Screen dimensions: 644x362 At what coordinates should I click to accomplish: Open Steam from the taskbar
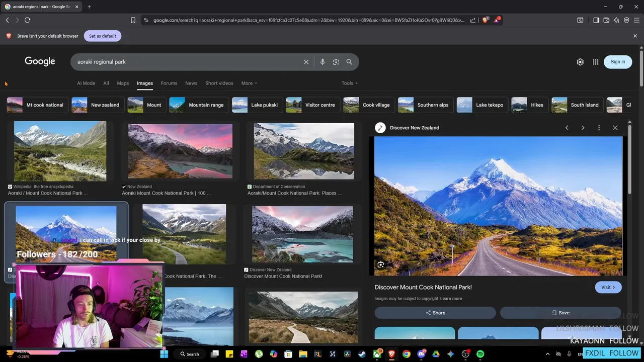[x=362, y=354]
